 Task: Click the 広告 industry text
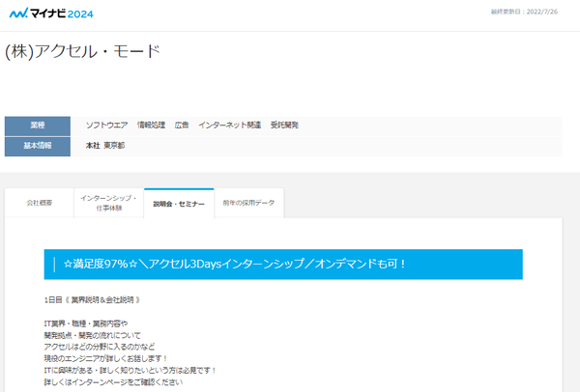182,126
